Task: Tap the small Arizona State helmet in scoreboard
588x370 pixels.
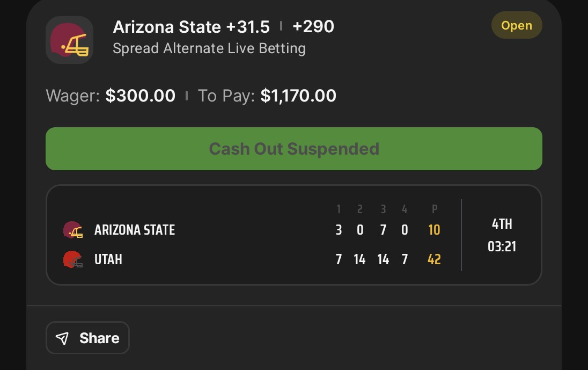Action: tap(73, 230)
